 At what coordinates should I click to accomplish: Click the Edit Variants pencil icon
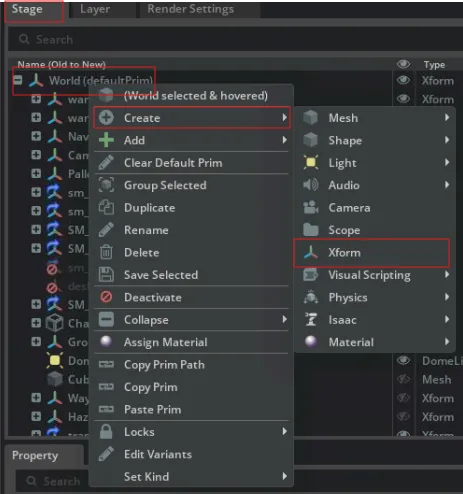106,454
